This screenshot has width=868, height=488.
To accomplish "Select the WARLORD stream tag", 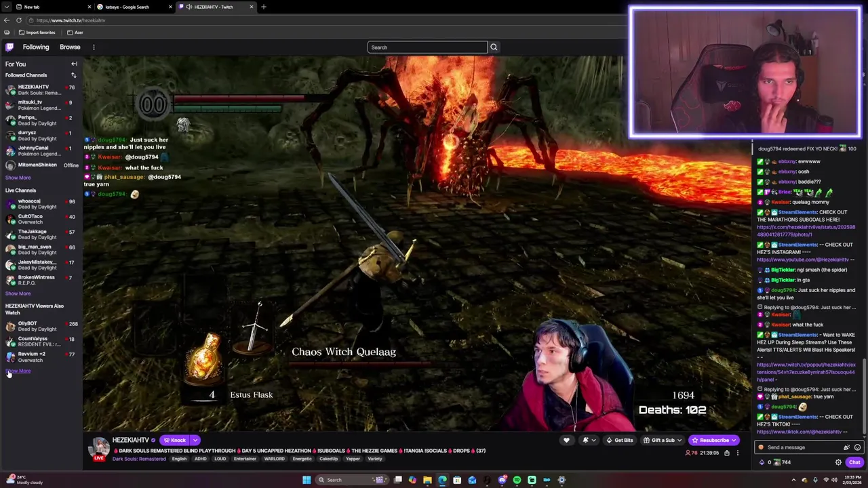I will pyautogui.click(x=274, y=459).
